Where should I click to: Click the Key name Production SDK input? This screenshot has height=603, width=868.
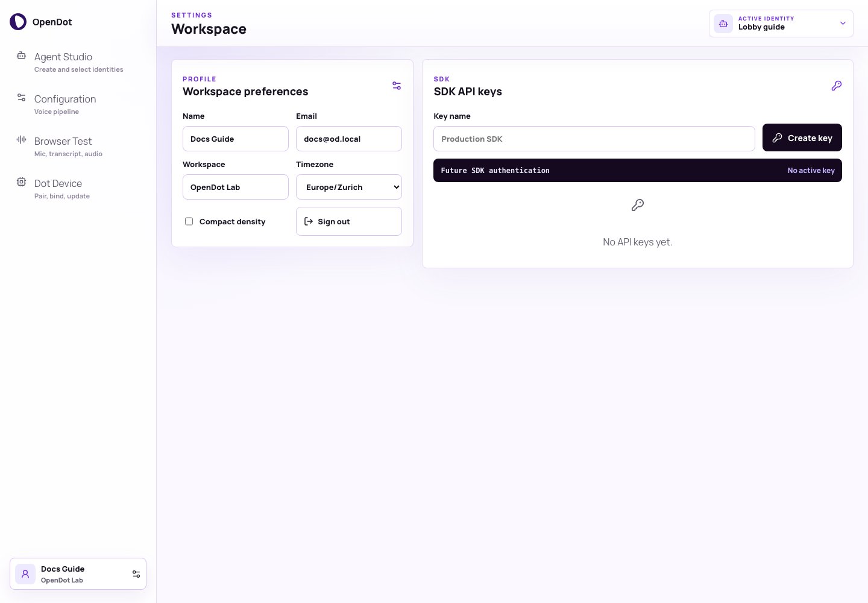[x=594, y=139]
